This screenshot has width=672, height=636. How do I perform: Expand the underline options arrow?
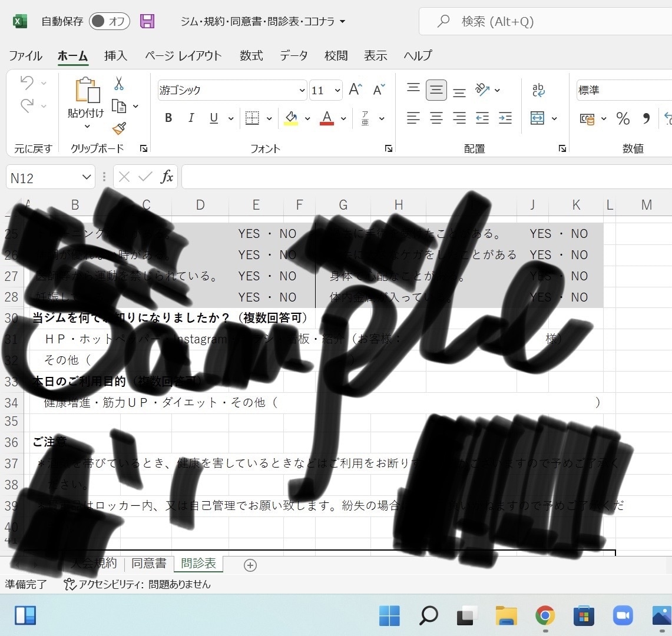pos(230,118)
